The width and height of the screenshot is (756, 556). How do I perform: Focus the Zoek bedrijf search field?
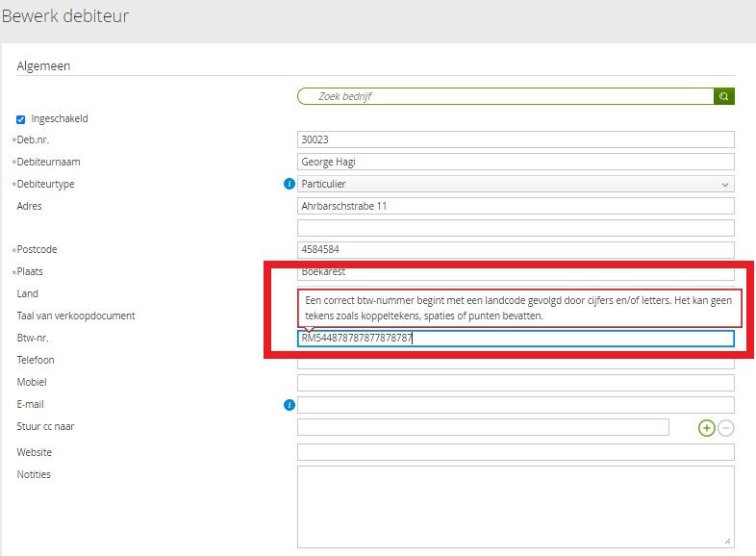[x=505, y=96]
